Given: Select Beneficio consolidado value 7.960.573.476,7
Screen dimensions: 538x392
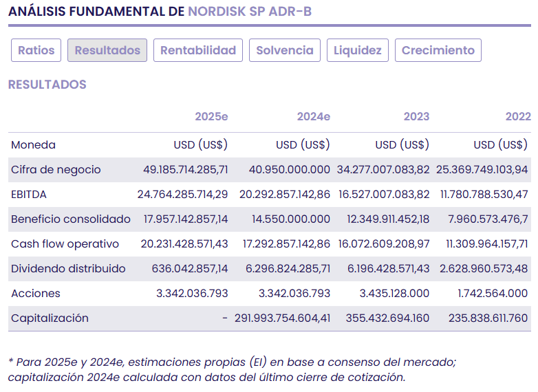Looking at the screenshot, I should point(488,219).
